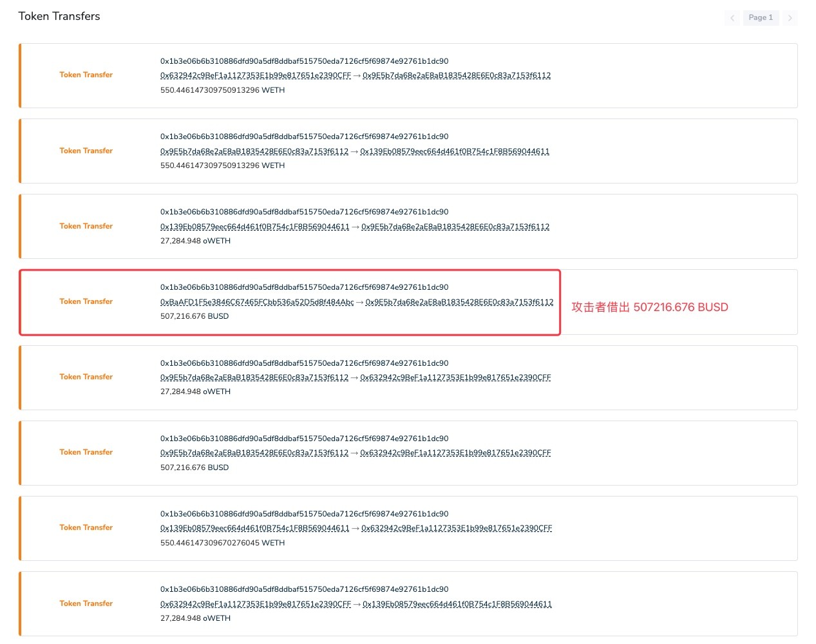
Task: Go to next page arrow
Action: 790,18
